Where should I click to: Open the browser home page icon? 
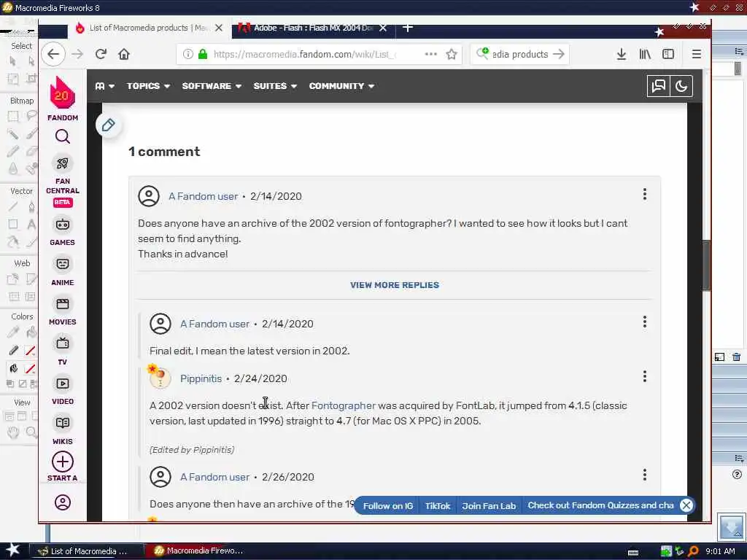point(124,54)
